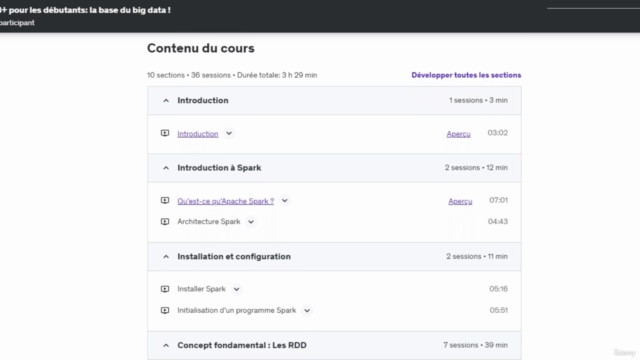Image resolution: width=640 pixels, height=360 pixels.
Task: Click video icon beside Initialisation d'un programme Spark
Action: (165, 310)
